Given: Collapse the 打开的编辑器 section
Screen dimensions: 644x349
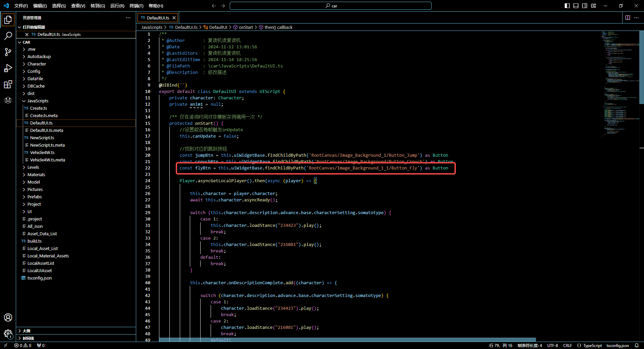Looking at the screenshot, I should point(76,27).
